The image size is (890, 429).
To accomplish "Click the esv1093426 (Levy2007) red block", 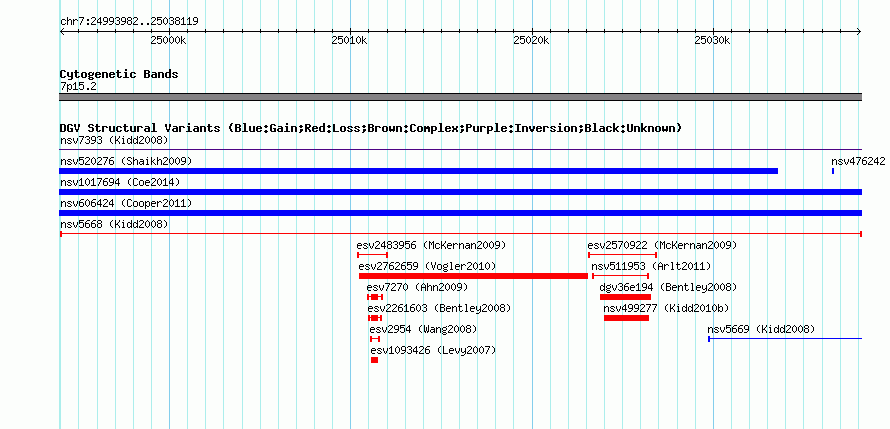I will click(374, 360).
